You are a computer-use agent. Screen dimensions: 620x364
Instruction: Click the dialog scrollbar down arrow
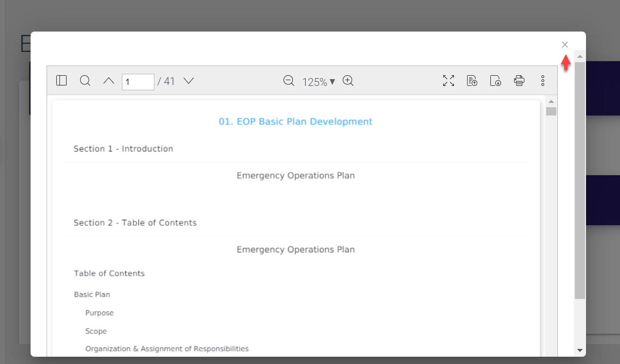(580, 350)
